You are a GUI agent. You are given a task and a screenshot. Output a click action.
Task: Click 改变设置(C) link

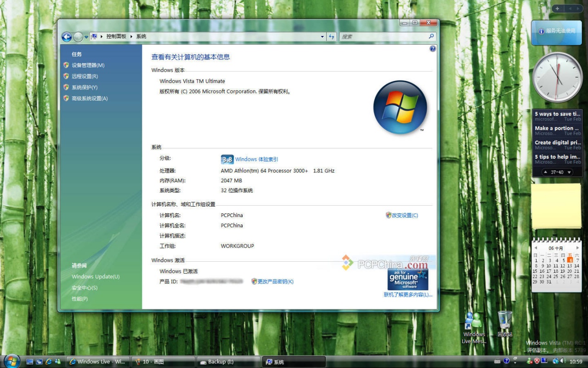pos(405,215)
